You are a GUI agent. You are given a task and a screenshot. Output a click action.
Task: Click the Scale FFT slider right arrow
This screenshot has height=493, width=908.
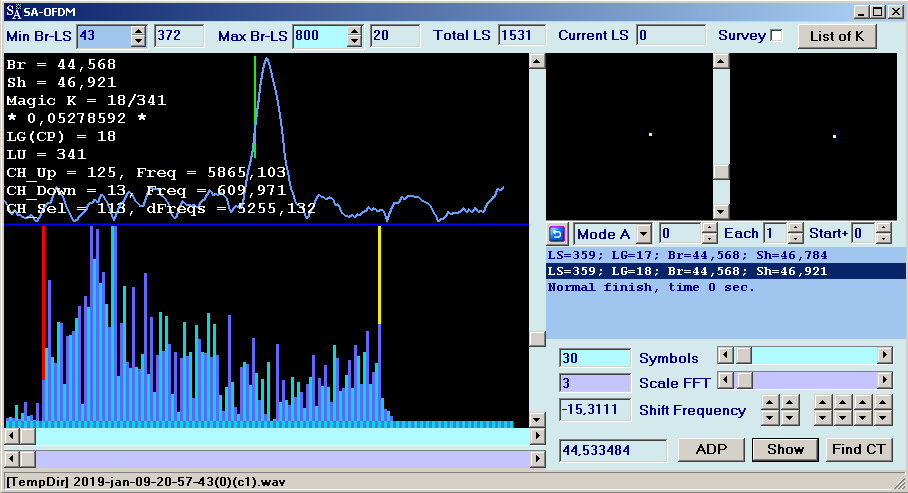[x=884, y=380]
